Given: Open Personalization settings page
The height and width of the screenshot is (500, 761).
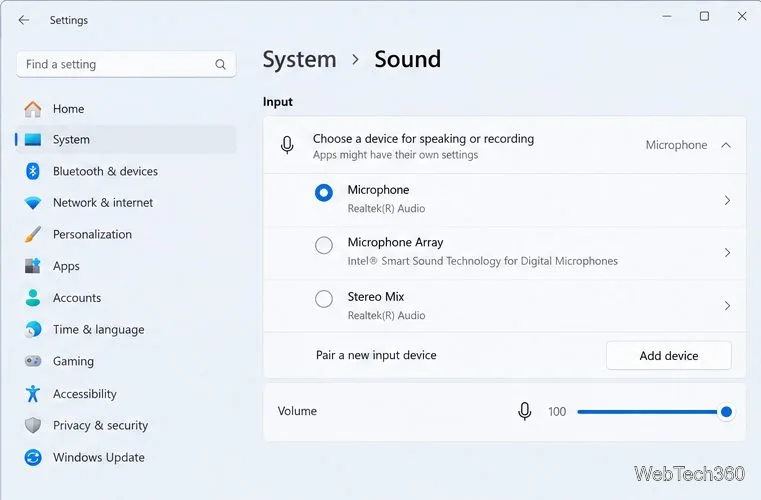Looking at the screenshot, I should point(126,234).
